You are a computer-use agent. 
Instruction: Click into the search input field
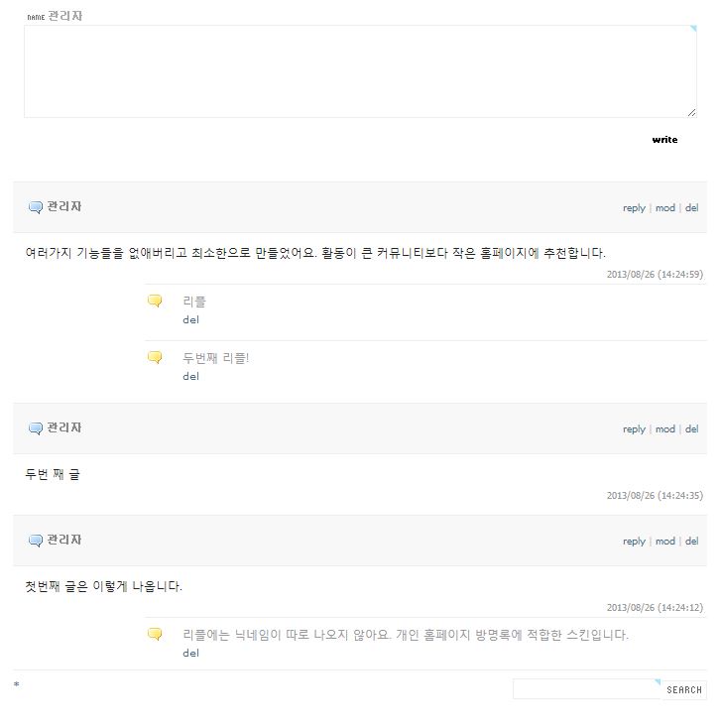pos(585,689)
